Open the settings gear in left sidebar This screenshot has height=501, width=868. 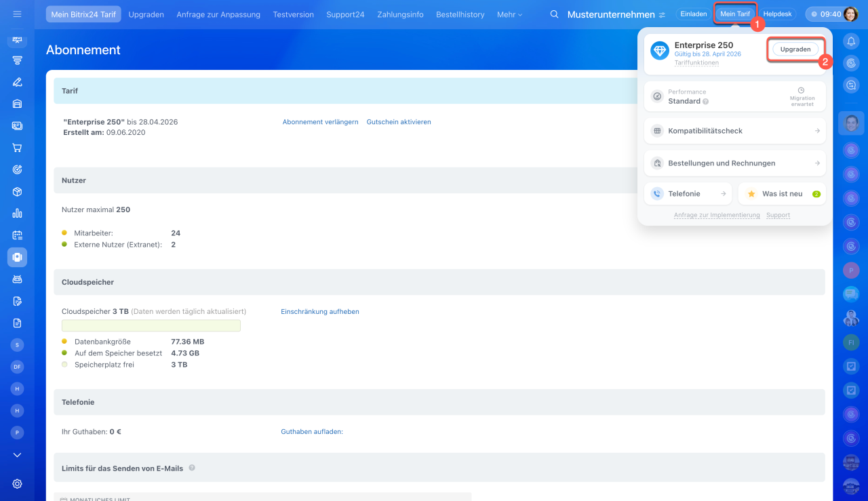pos(17,483)
